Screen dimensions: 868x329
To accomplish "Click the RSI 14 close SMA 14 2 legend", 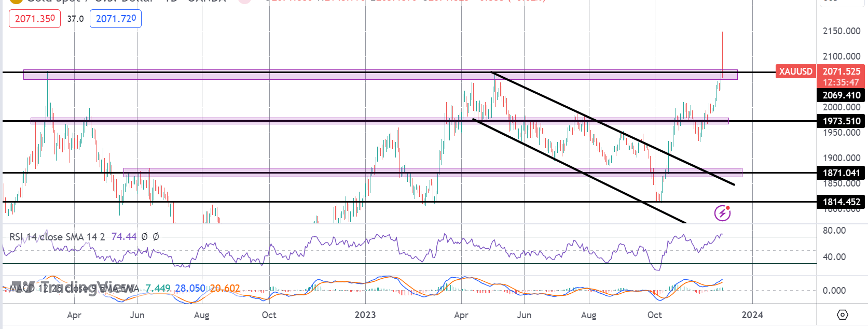I will click(x=57, y=237).
